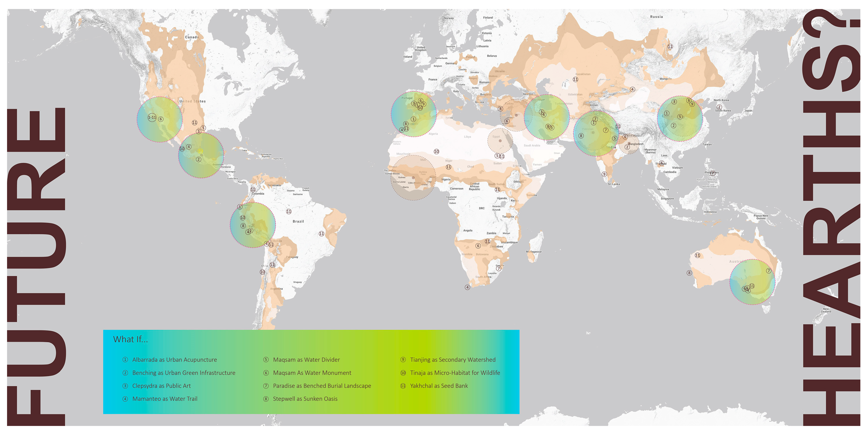868x433 pixels.
Task: Click marker 10 in southern Algeria
Action: point(436,152)
